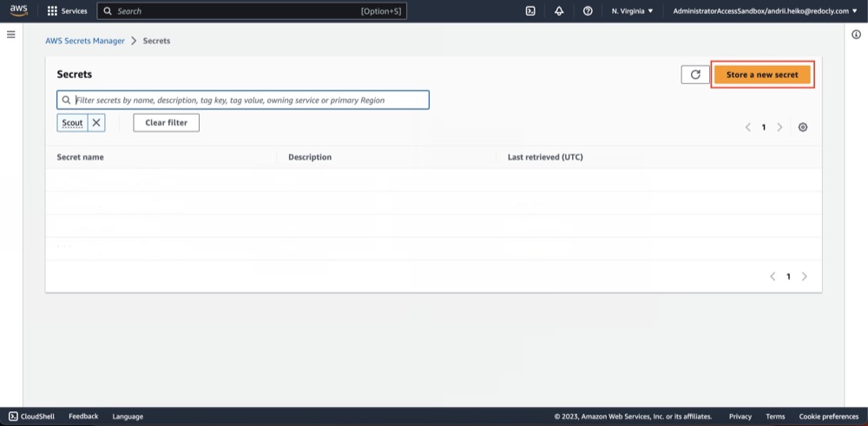Viewport: 868px width, 426px height.
Task: Go to previous page in top pagination
Action: (748, 128)
